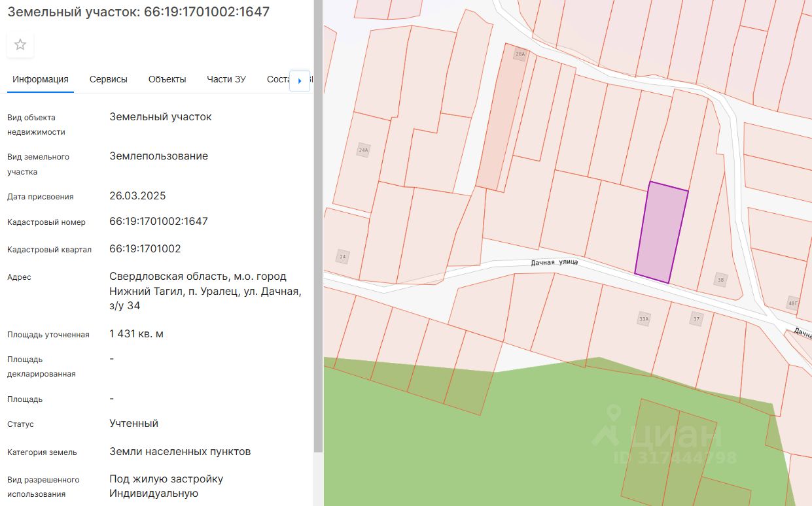Open the Части ЗУ tab

click(226, 79)
